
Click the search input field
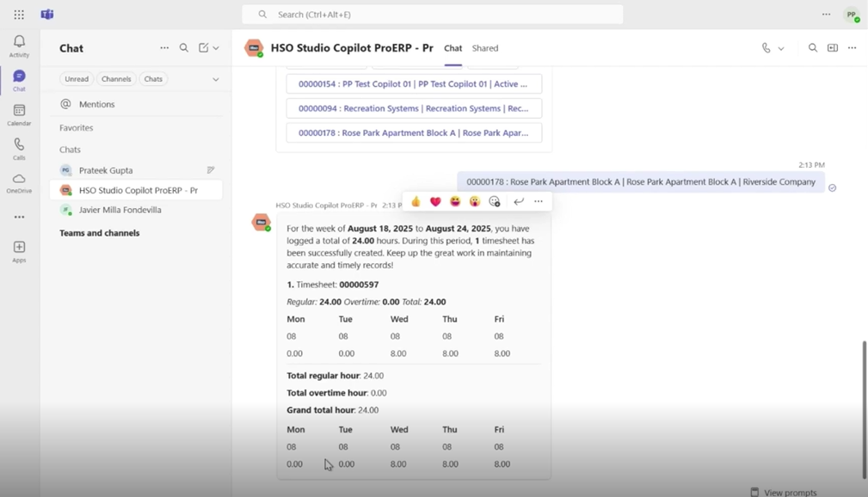[x=439, y=15]
